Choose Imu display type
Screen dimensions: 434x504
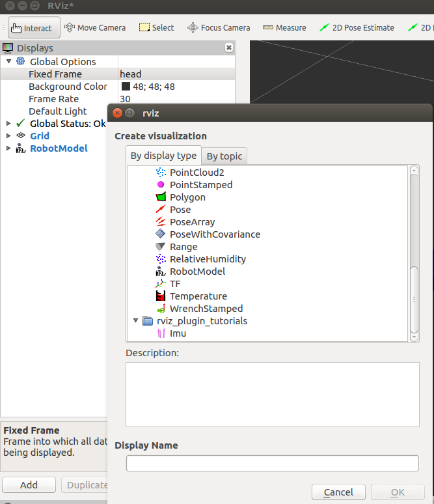[x=178, y=333]
